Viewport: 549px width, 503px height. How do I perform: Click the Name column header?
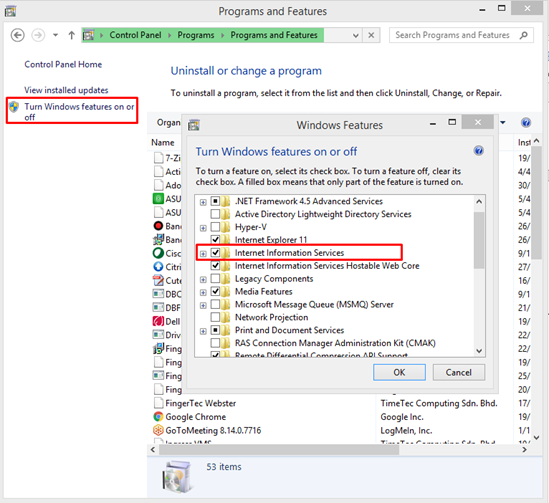click(x=163, y=142)
